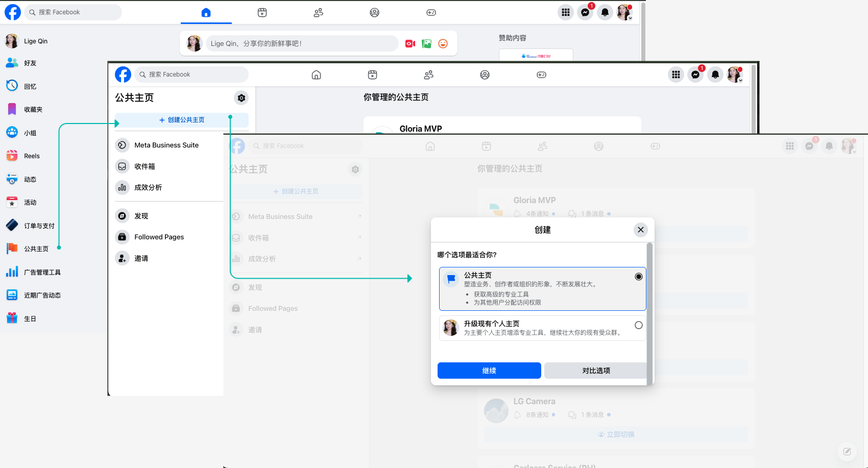
Task: Open Gaming icon in middle window top bar
Action: [542, 75]
